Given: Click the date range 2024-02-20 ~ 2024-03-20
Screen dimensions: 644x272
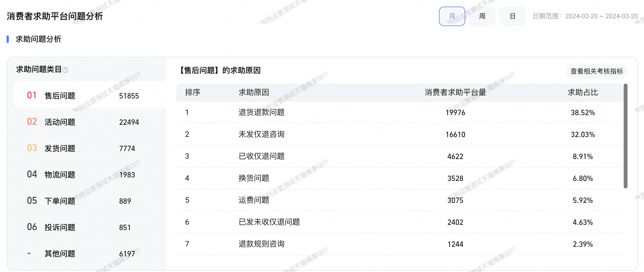Looking at the screenshot, I should [601, 16].
